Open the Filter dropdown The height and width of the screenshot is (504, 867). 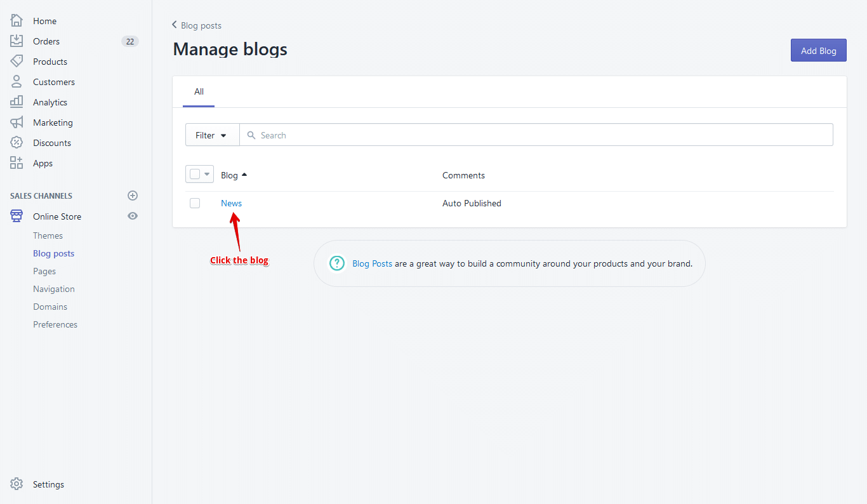pyautogui.click(x=212, y=135)
